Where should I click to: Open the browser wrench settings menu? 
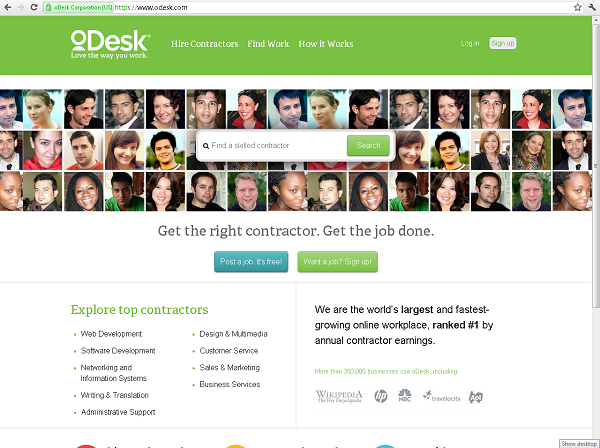point(592,7)
